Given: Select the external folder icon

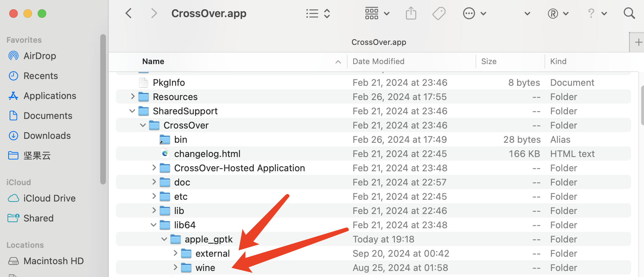Looking at the screenshot, I should (186, 254).
